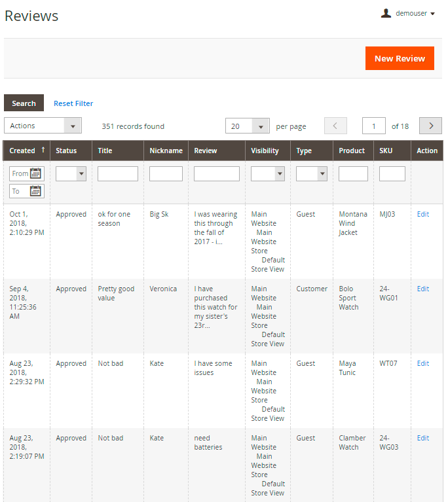Edit the Montana Wind Jacket review
The width and height of the screenshot is (448, 502).
(423, 214)
